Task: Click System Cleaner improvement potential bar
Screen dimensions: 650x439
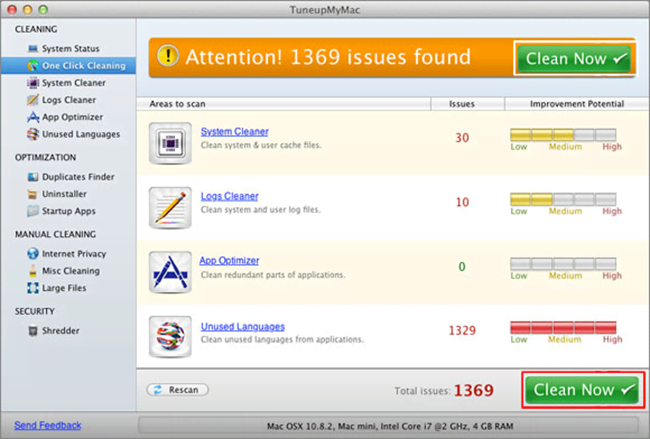Action: click(x=563, y=135)
